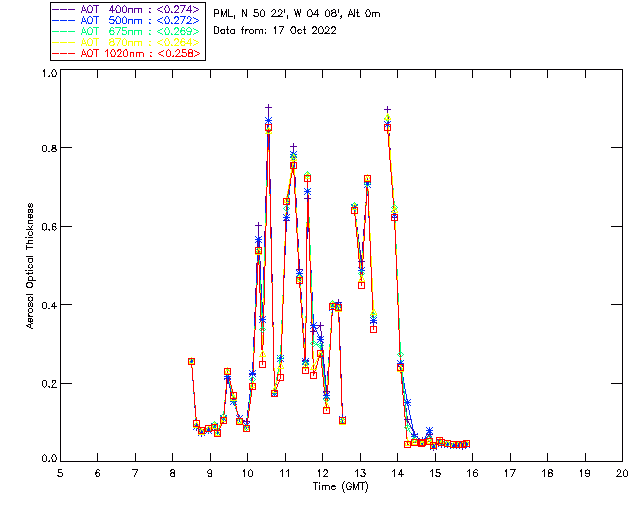Click the AOT 400nm legend entry

pyautogui.click(x=127, y=9)
